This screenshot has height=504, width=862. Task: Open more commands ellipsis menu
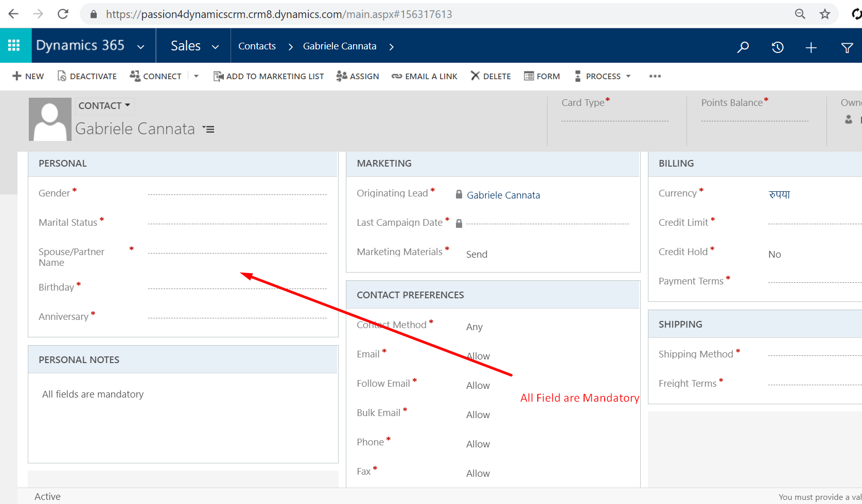tap(655, 76)
